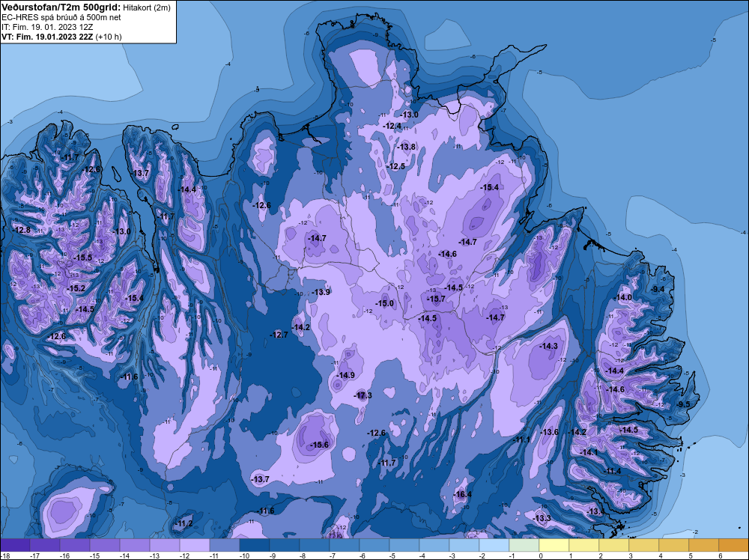
Task: Click the -12.5 temperature value on the map
Action: pyautogui.click(x=396, y=166)
